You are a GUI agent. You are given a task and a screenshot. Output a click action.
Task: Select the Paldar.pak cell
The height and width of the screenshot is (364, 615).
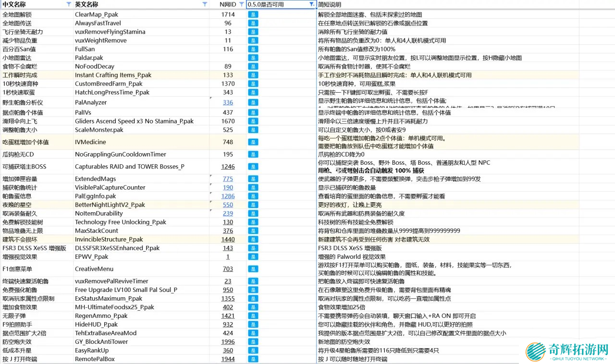141,58
